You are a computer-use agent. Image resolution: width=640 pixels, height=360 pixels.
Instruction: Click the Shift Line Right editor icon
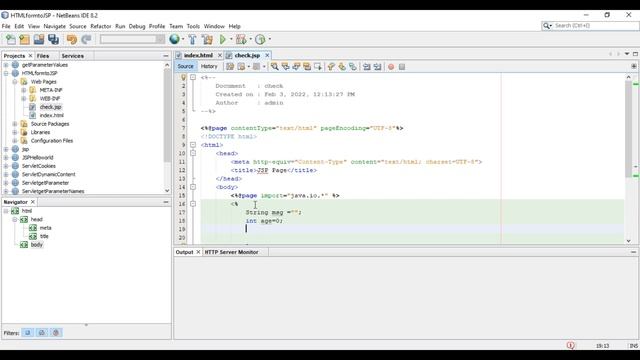click(377, 67)
